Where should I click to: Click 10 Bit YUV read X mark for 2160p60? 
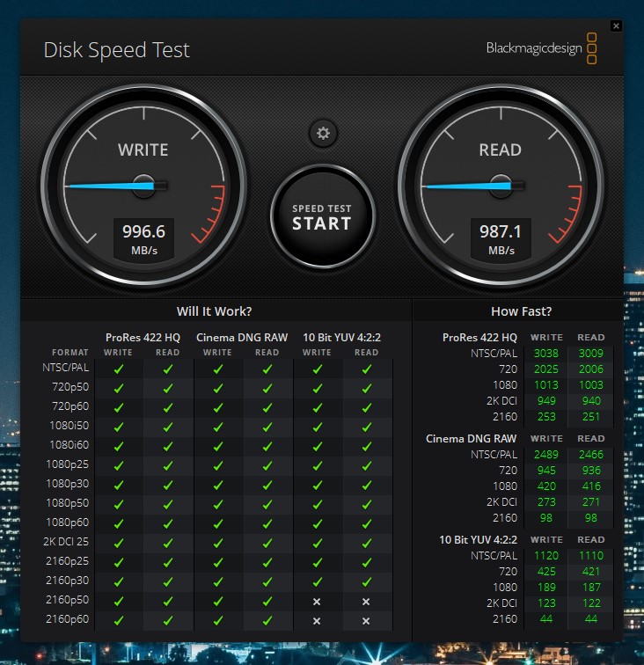tap(366, 621)
